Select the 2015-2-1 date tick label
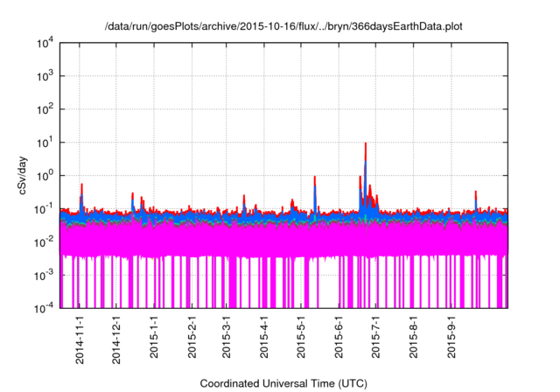 192,337
